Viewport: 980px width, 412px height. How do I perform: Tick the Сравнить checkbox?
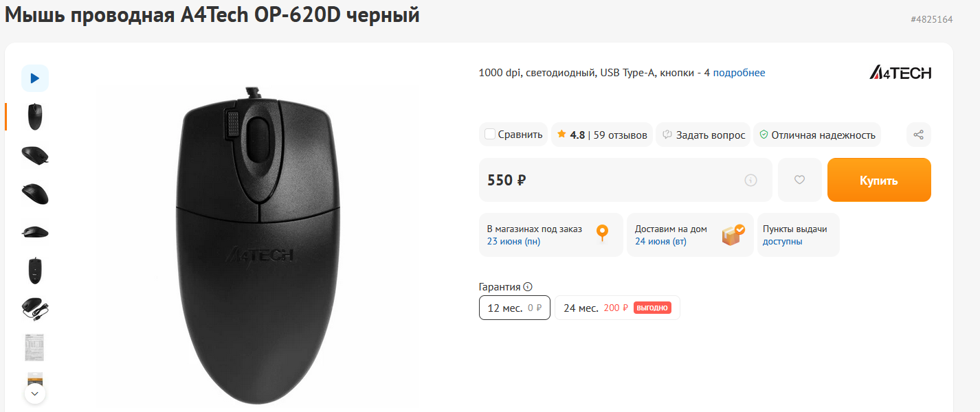click(490, 135)
